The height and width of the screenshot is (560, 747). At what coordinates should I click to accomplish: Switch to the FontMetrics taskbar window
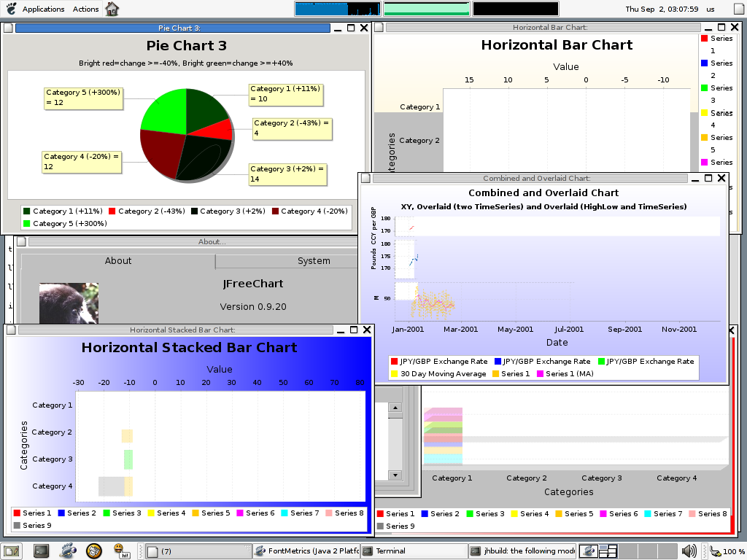click(x=306, y=551)
